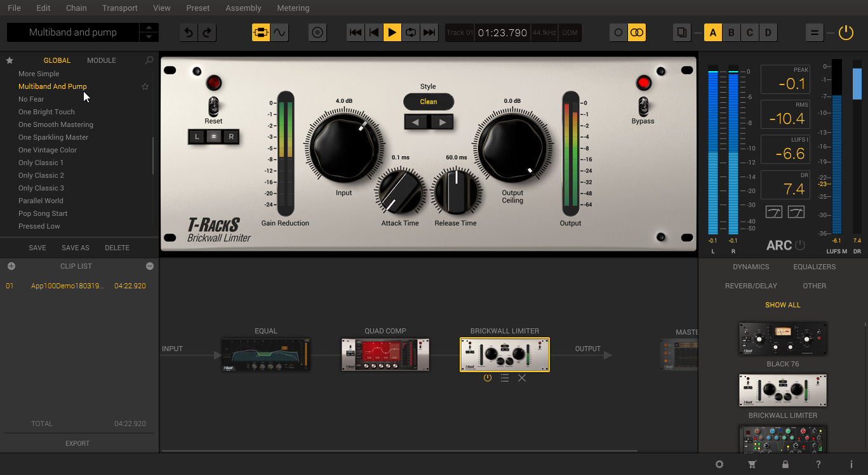868x475 pixels.
Task: Select clip App100Demo180319 in clip list
Action: click(76, 286)
